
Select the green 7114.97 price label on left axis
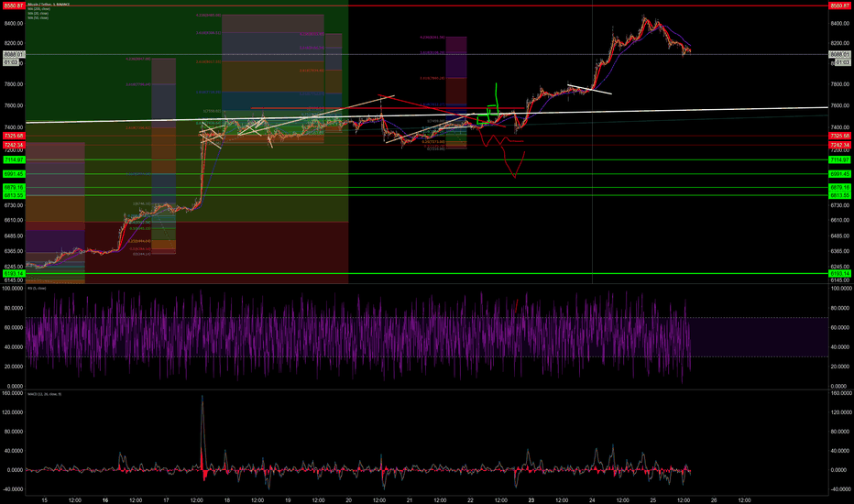(x=14, y=159)
